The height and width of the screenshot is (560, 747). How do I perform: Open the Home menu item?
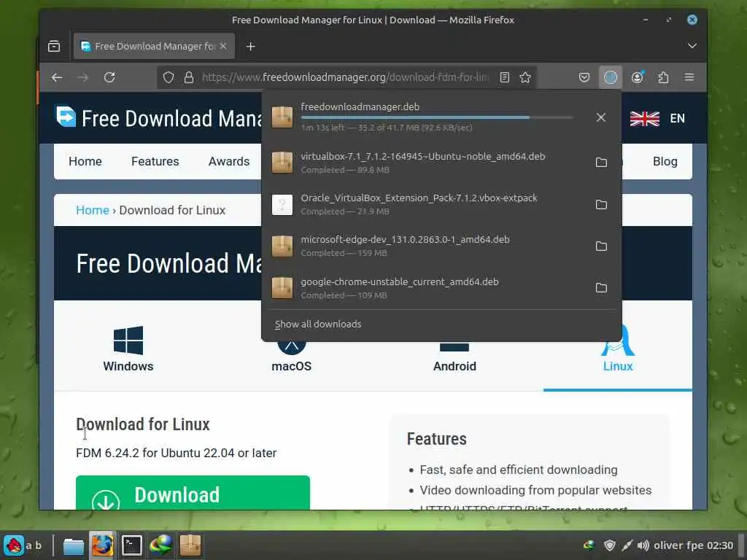pyautogui.click(x=85, y=161)
